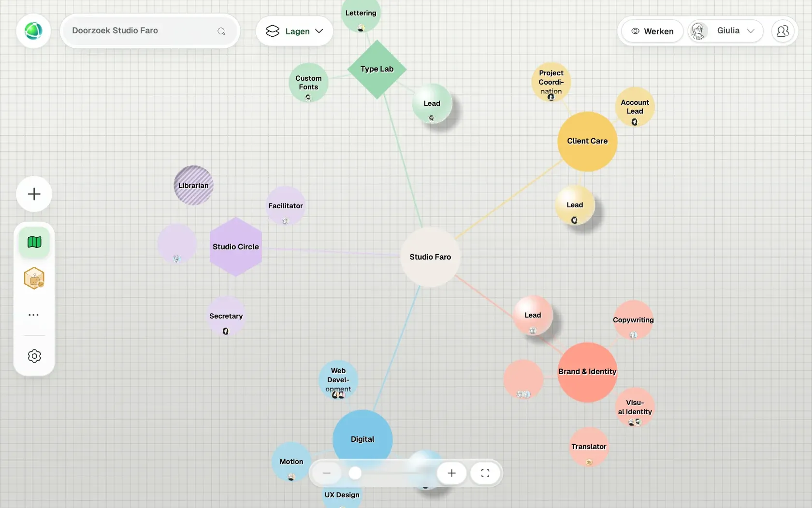Click the fit to screen icon
This screenshot has width=812, height=508.
coord(485,473)
